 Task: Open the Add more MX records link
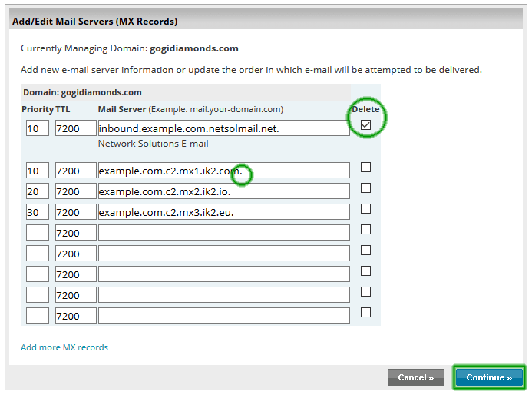(64, 347)
